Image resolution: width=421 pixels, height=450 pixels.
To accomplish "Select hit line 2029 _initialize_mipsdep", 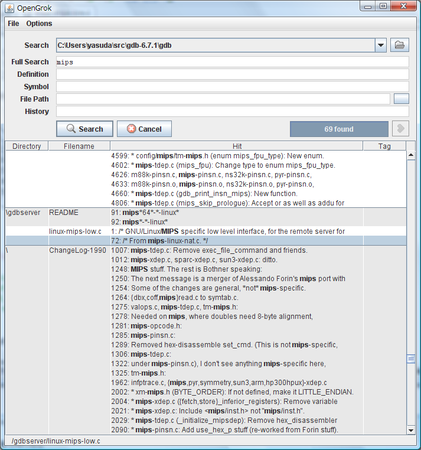I will pos(224,420).
